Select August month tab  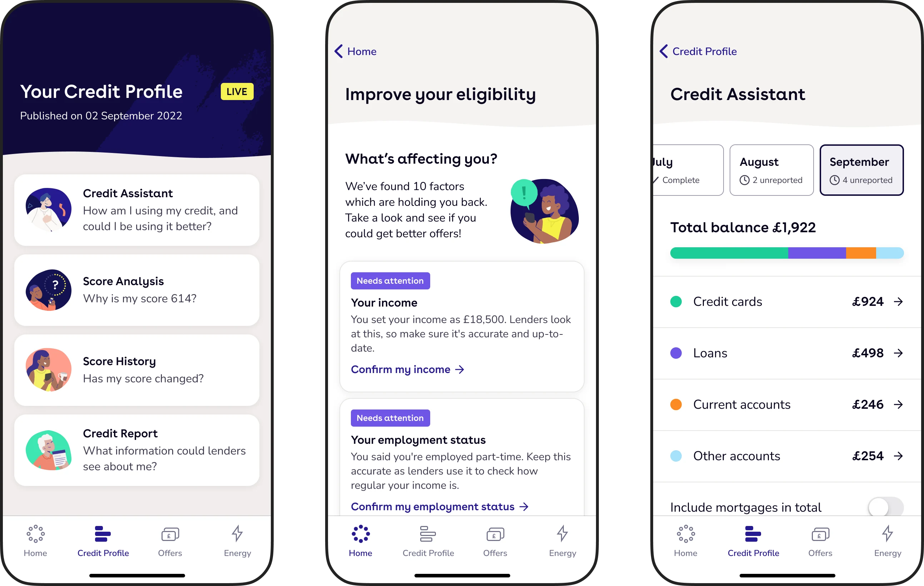click(770, 170)
